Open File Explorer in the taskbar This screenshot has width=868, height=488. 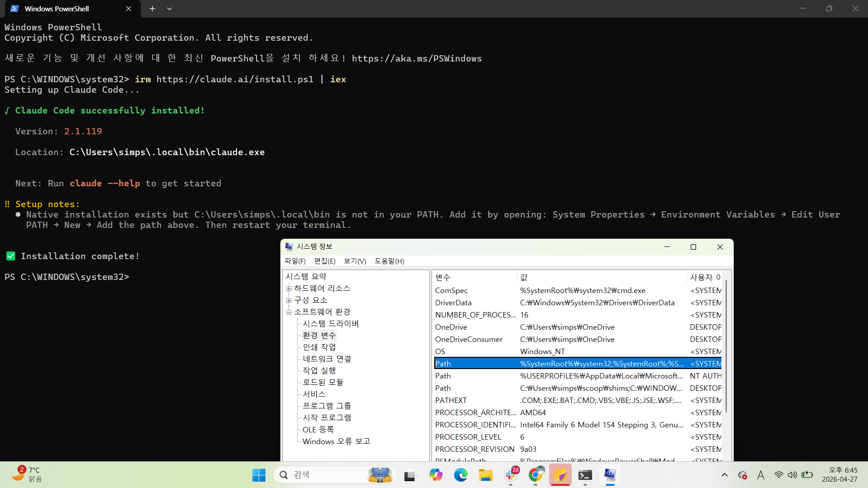(485, 475)
